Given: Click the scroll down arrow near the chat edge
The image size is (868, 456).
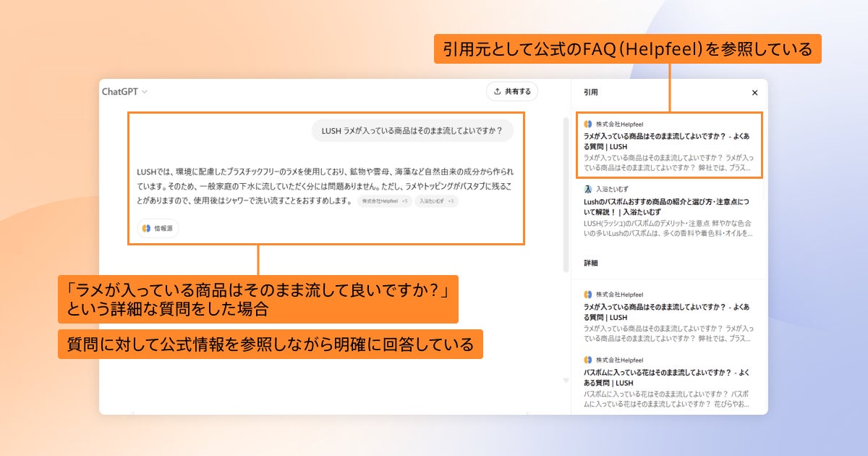Looking at the screenshot, I should [566, 381].
